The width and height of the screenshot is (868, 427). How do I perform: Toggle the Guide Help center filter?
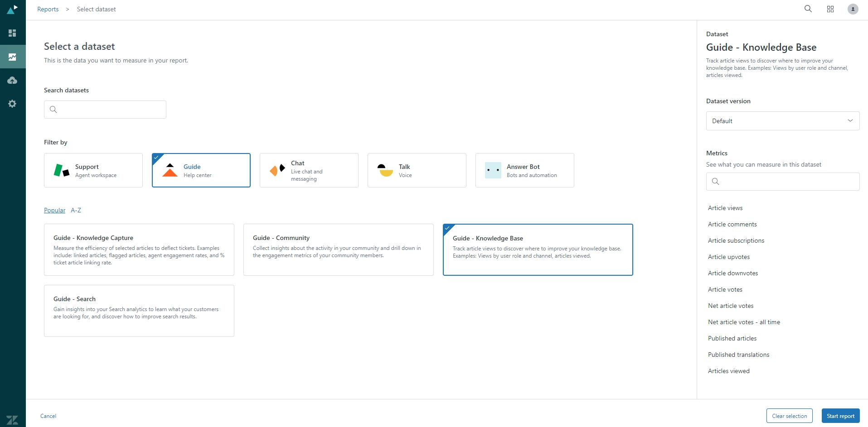pyautogui.click(x=201, y=170)
